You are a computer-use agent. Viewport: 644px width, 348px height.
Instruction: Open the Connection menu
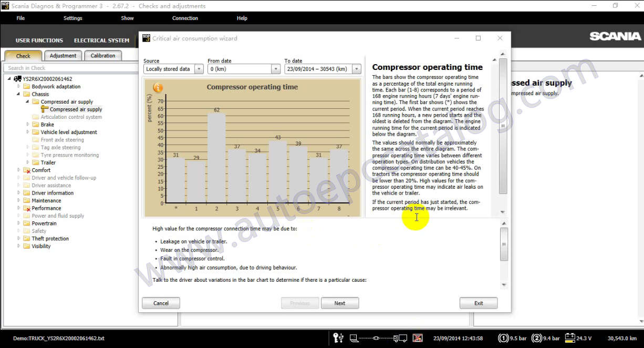point(185,18)
